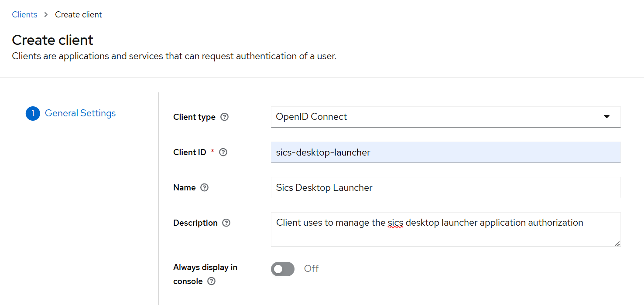The width and height of the screenshot is (644, 305).
Task: Select the sics-desktop-launcher highlighted value
Action: click(x=323, y=152)
